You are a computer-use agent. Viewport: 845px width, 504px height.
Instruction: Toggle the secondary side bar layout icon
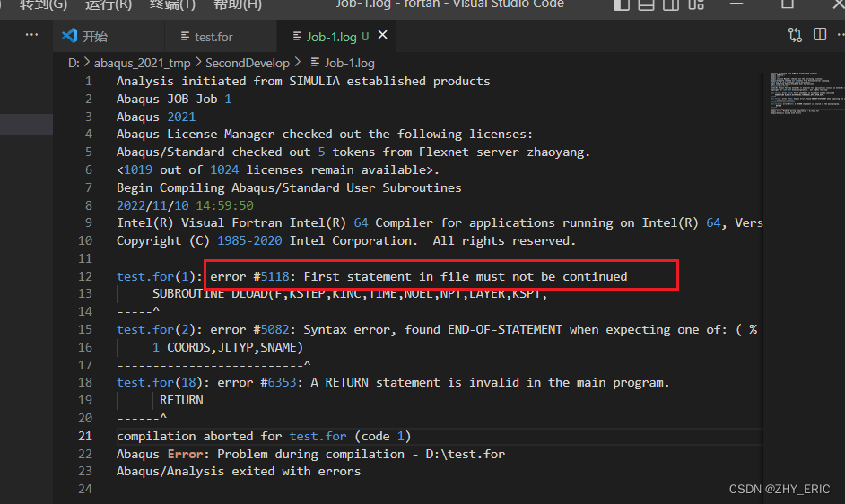pyautogui.click(x=671, y=4)
